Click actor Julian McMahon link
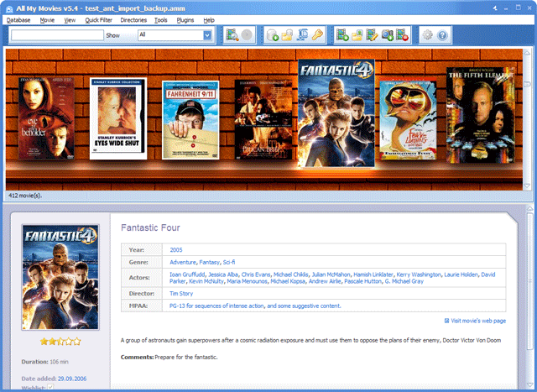 click(331, 274)
